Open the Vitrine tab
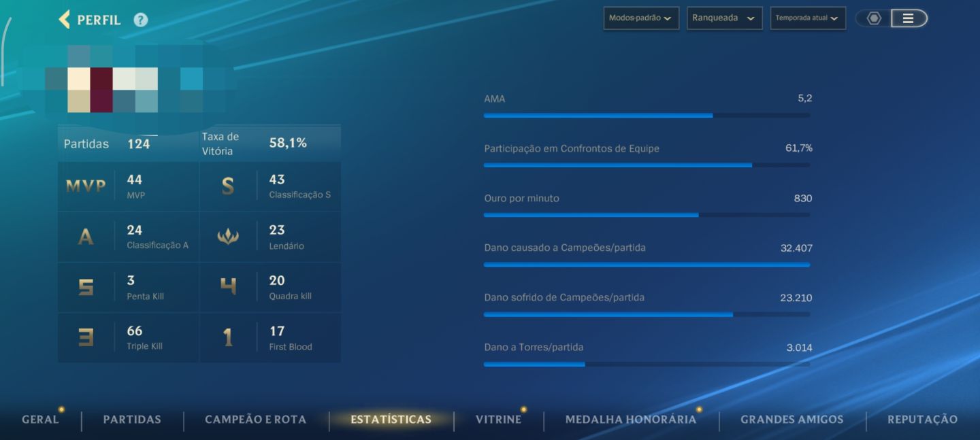The width and height of the screenshot is (980, 440). click(x=498, y=420)
